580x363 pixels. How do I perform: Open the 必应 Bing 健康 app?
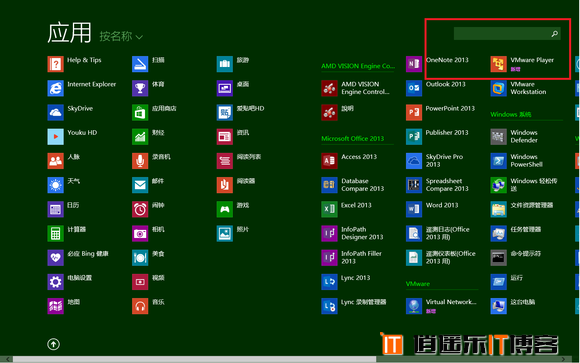pyautogui.click(x=78, y=258)
